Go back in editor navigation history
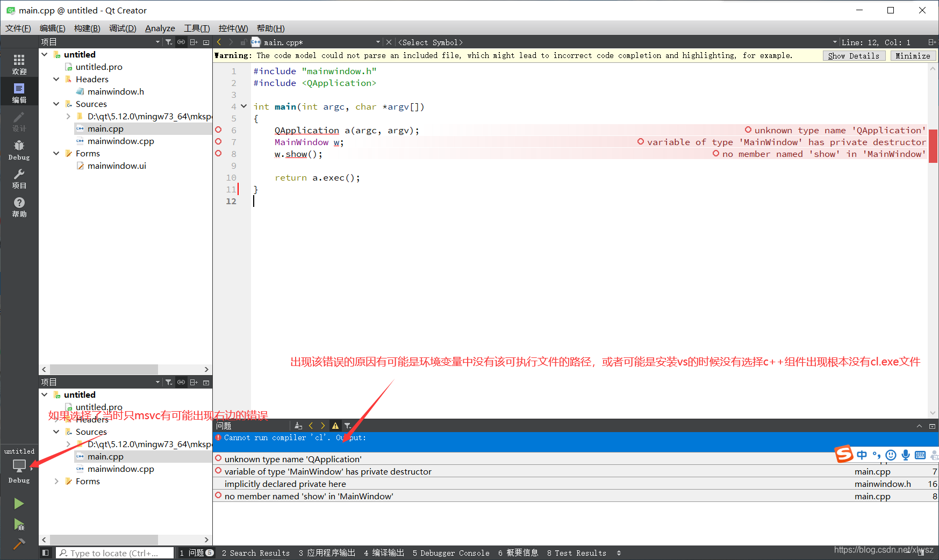Viewport: 939px width, 560px height. (219, 42)
